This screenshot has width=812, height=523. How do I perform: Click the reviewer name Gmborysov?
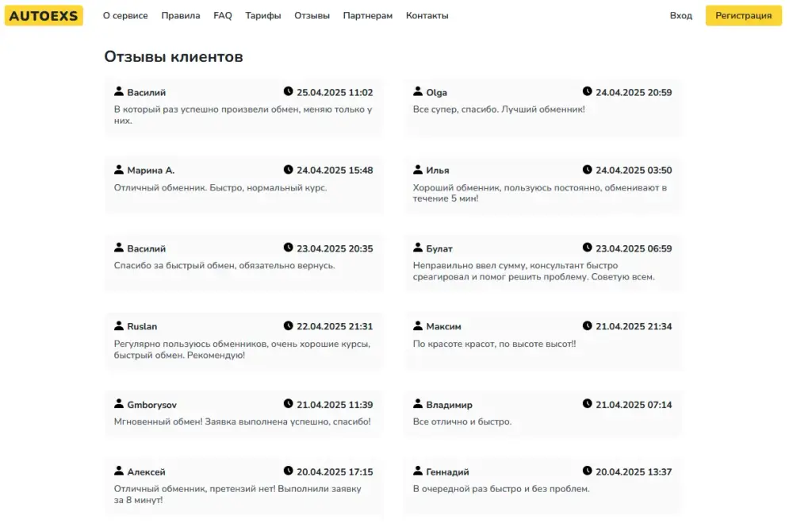click(x=151, y=405)
